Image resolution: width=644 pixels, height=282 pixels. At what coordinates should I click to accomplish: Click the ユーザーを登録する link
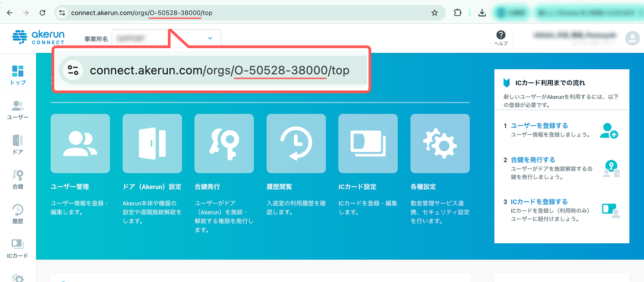coord(539,125)
